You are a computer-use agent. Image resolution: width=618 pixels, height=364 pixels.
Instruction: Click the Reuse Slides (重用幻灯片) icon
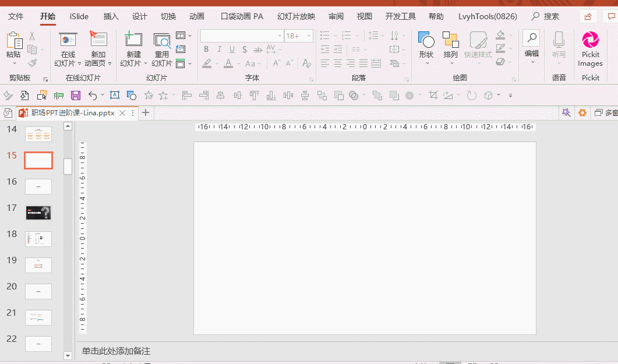coord(161,40)
